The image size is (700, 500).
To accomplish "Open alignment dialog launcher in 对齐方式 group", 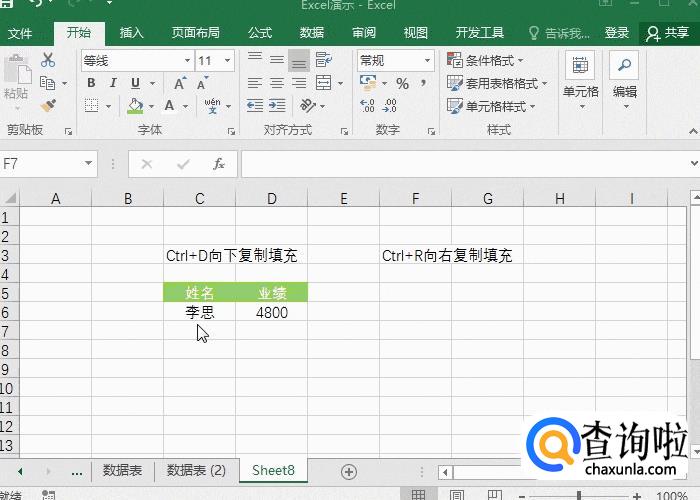I will coord(344,131).
